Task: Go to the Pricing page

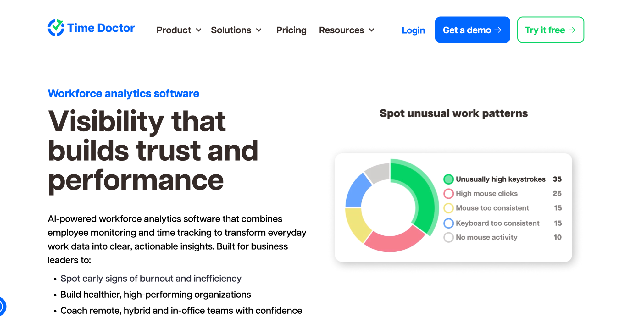Action: click(x=291, y=30)
